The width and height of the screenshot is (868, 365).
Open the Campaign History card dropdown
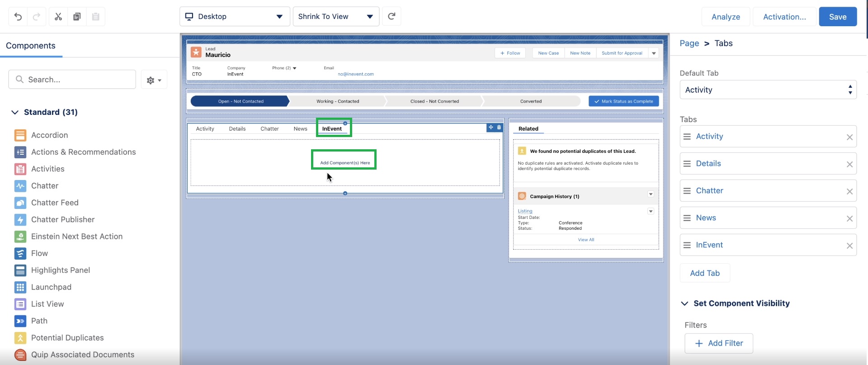click(x=651, y=194)
